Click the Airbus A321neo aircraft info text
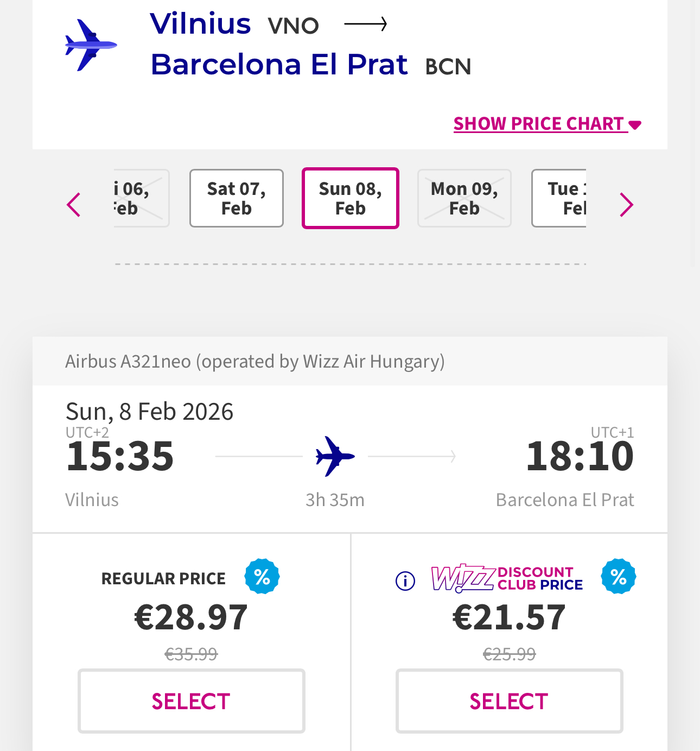This screenshot has height=751, width=700. pyautogui.click(x=255, y=361)
